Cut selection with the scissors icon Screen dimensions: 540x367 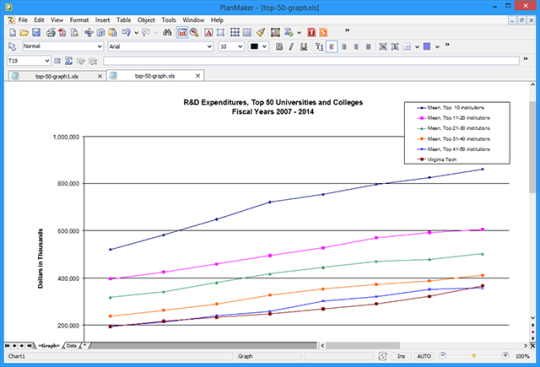pyautogui.click(x=89, y=32)
